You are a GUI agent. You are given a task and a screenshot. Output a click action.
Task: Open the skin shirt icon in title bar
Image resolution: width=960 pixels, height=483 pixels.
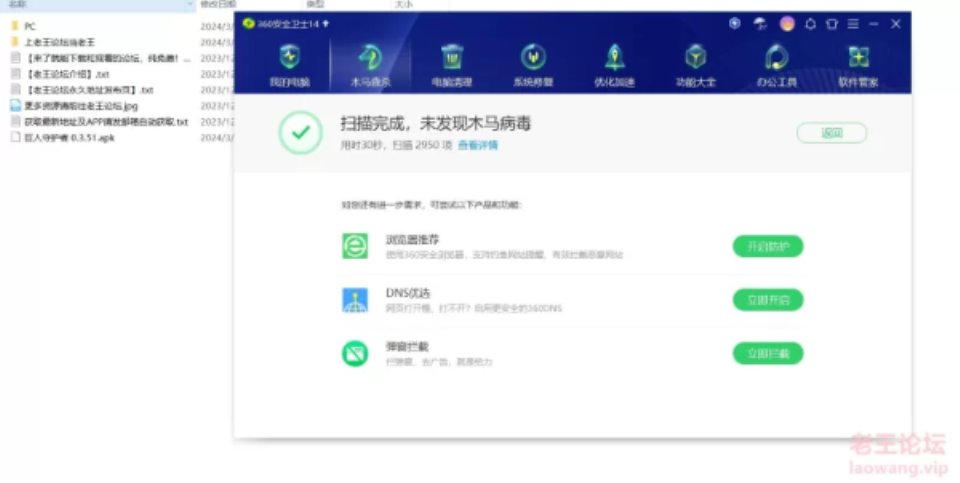(x=831, y=24)
